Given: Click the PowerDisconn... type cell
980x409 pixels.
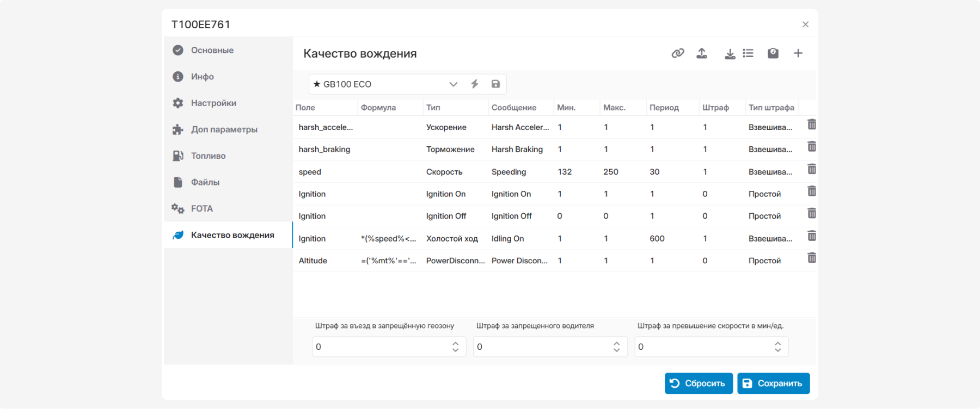Looking at the screenshot, I should 456,261.
